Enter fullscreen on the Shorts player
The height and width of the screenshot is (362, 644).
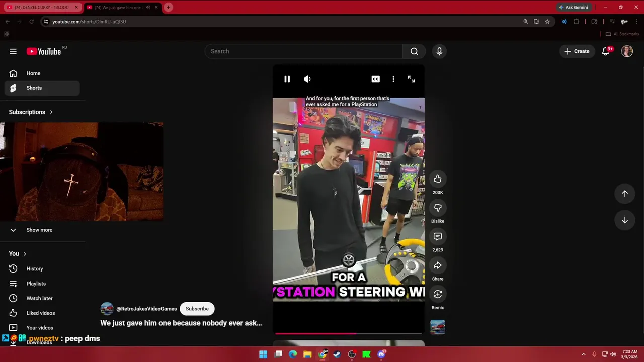coord(411,79)
